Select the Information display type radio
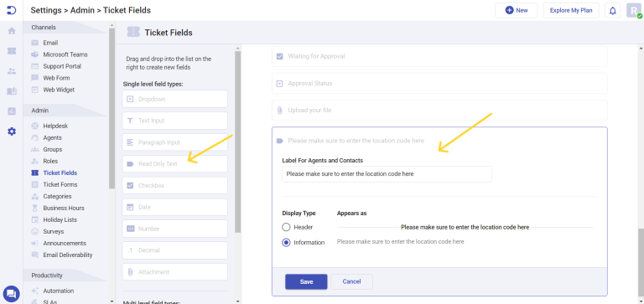 [286, 243]
